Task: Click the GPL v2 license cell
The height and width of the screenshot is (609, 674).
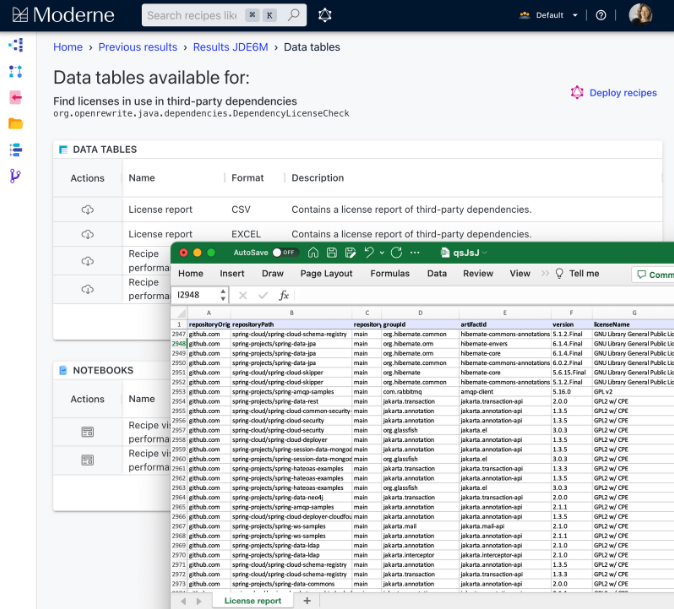Action: [633, 392]
